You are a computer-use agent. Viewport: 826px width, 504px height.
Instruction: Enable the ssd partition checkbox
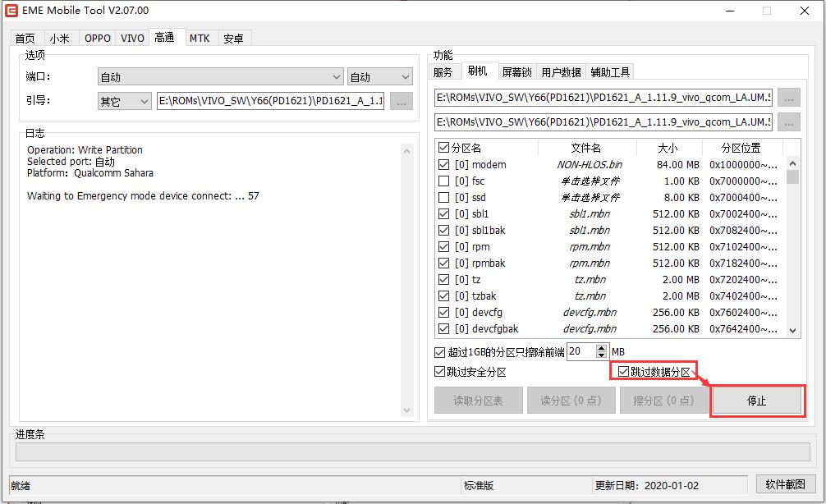tap(444, 198)
